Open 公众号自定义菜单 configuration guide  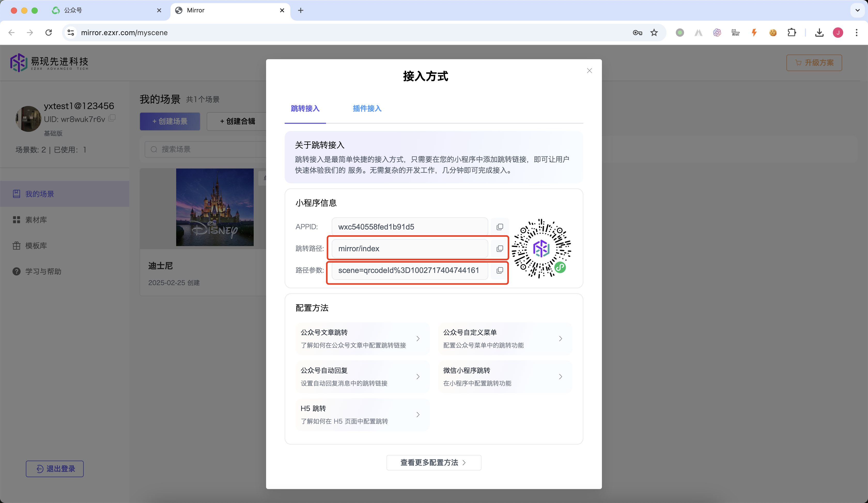coord(505,338)
